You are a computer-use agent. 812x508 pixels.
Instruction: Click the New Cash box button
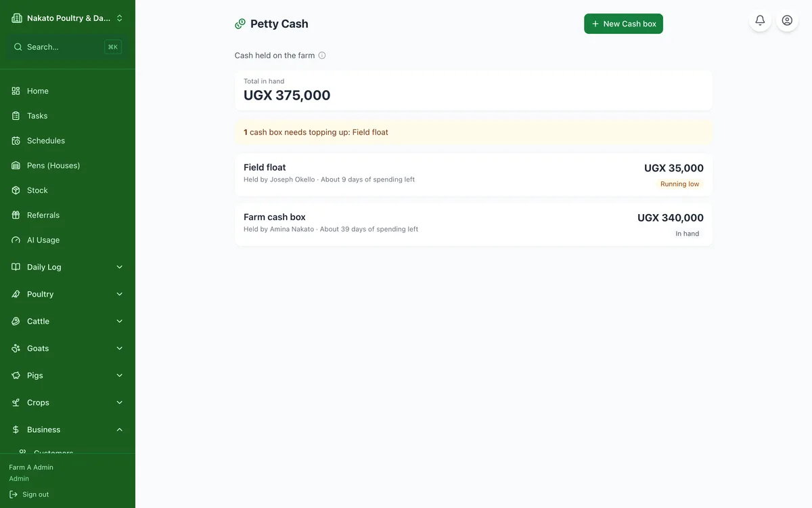[x=623, y=24]
